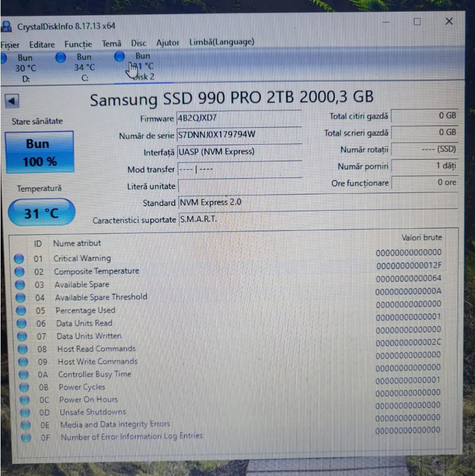The height and width of the screenshot is (476, 475).
Task: Click the Număr porniri value 1 dăți
Action: [424, 166]
